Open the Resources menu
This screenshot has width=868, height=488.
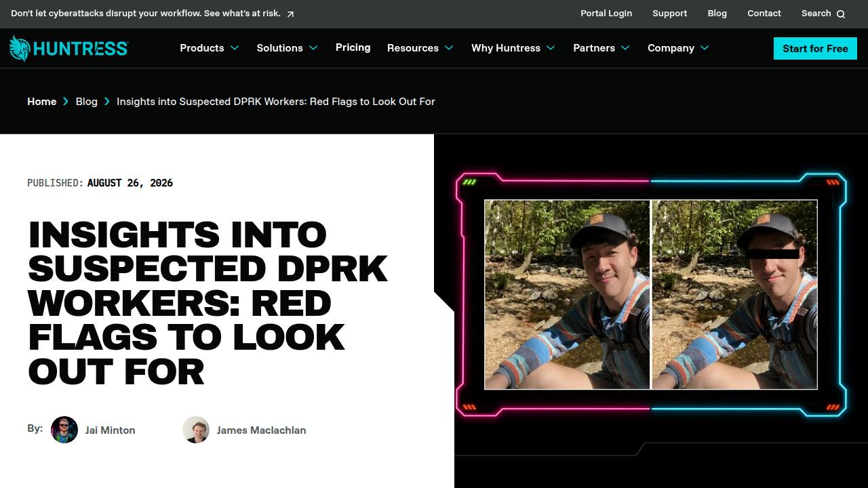point(412,48)
